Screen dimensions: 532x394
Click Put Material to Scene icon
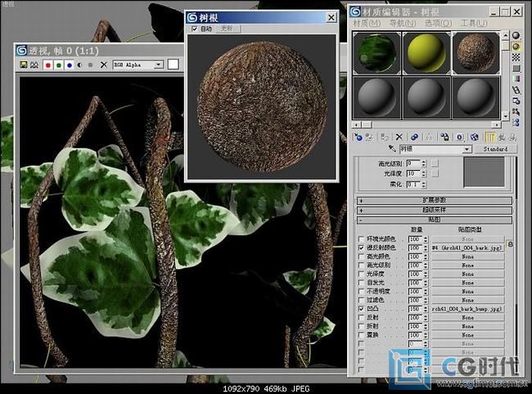(x=369, y=137)
